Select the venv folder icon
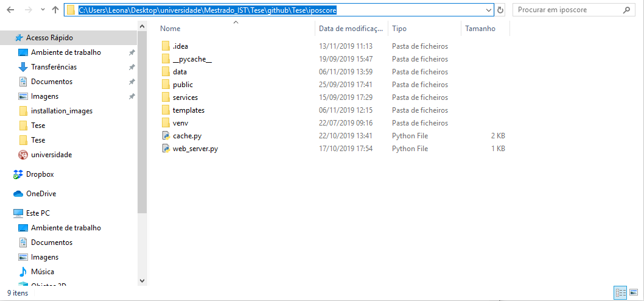Image resolution: width=644 pixels, height=301 pixels. [166, 123]
